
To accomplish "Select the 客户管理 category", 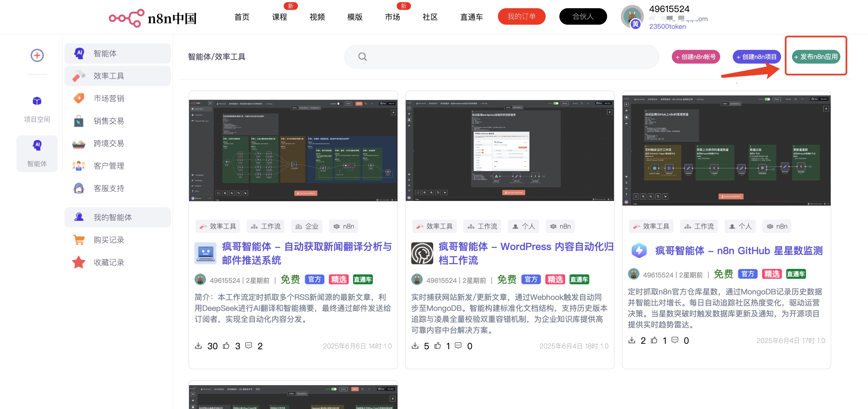I will 118,166.
